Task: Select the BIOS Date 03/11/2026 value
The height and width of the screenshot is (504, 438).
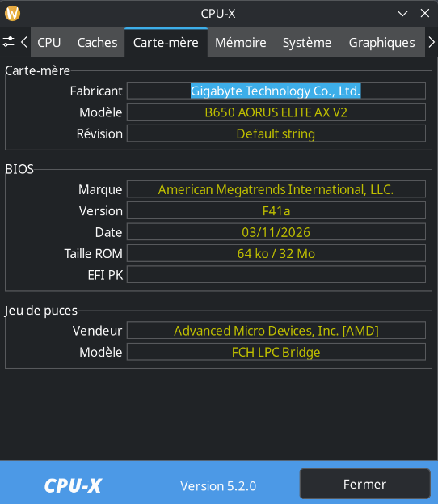Action: (x=276, y=232)
